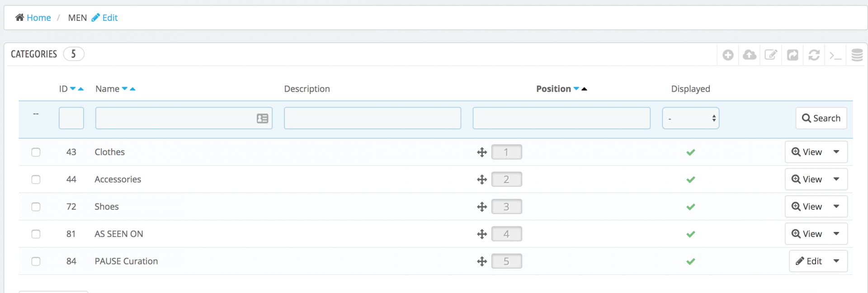Click the Name filter input field
Screen dimensions: 868x293
coord(176,118)
